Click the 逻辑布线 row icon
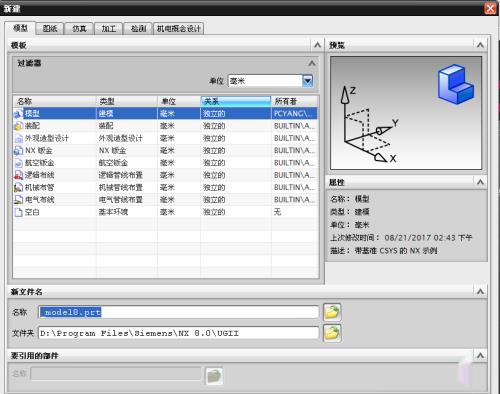The width and height of the screenshot is (500, 394). pos(18,175)
